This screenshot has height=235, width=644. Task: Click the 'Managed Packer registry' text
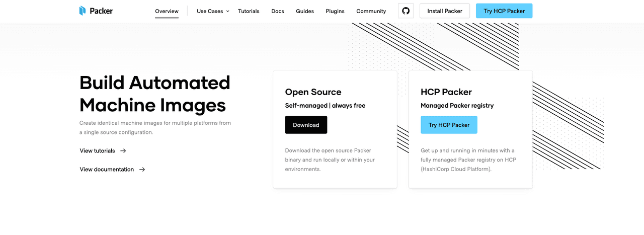pos(457,106)
